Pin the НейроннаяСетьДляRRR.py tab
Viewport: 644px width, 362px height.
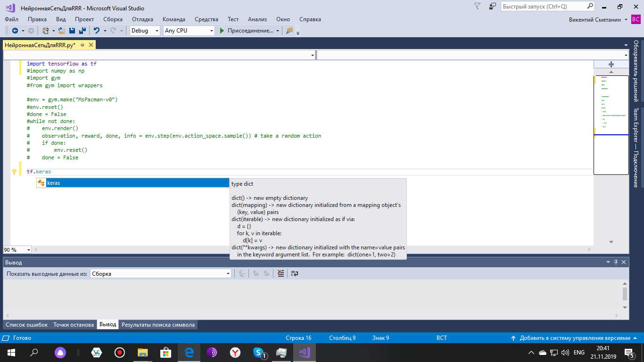(x=82, y=45)
